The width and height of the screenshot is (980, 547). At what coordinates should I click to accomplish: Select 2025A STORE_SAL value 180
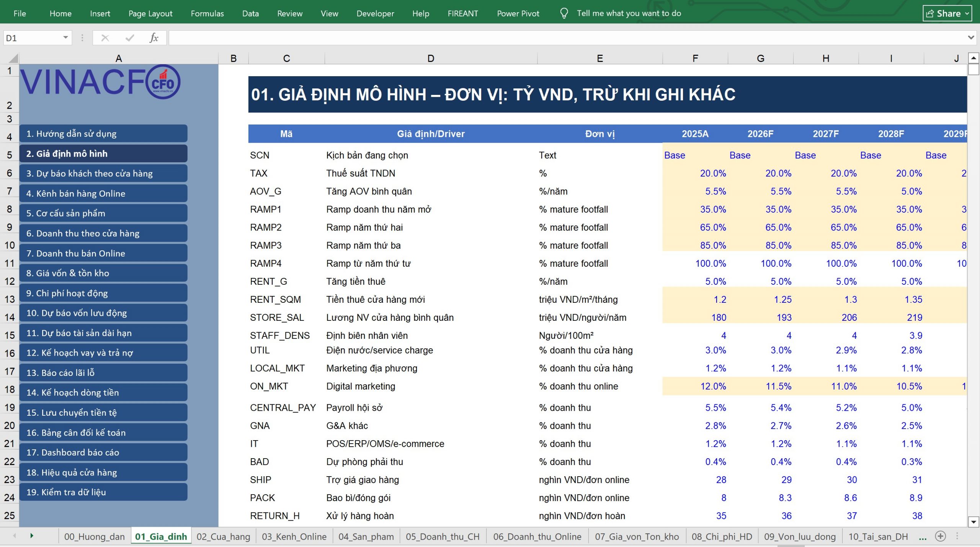tap(695, 317)
